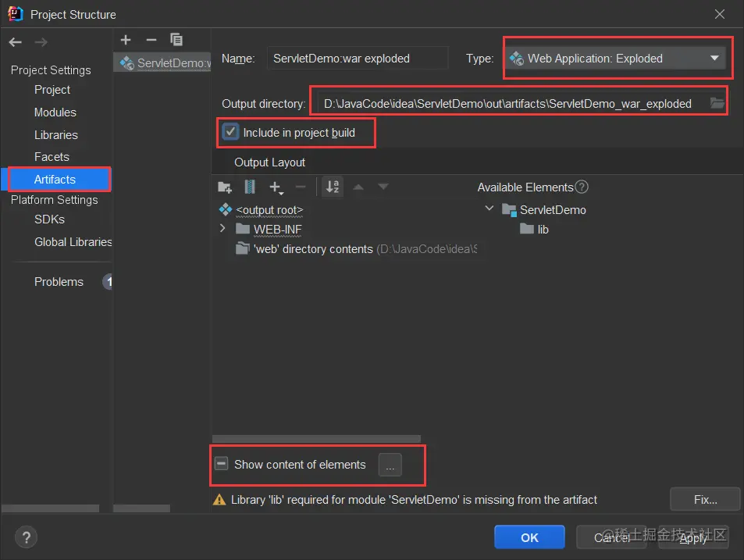Move output element up
Viewport: 744px width, 560px height.
(x=358, y=187)
